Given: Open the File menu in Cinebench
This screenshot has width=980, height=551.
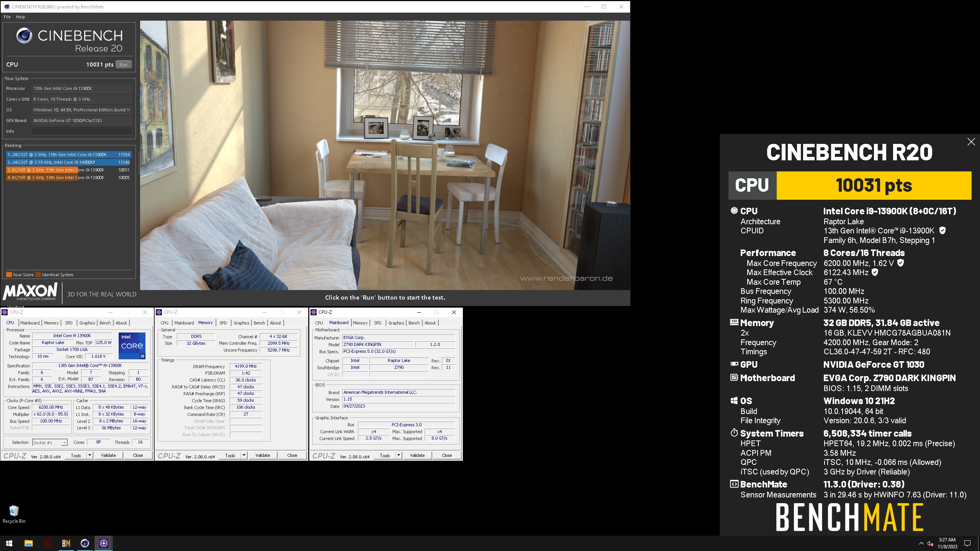Looking at the screenshot, I should pos(7,17).
